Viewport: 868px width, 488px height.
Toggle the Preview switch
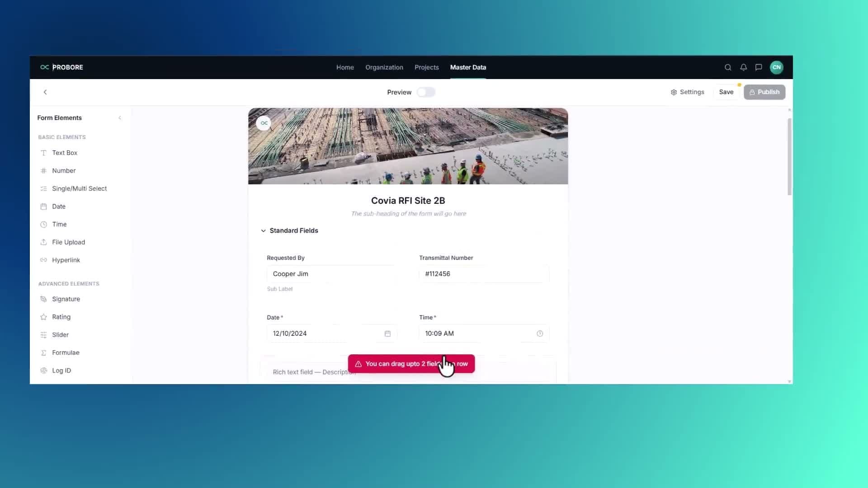pos(426,92)
